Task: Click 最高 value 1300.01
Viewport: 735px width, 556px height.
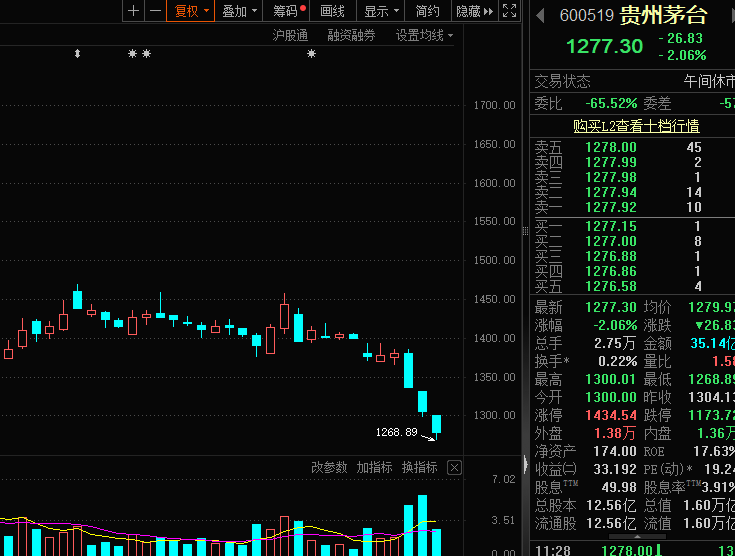Action: [x=611, y=379]
